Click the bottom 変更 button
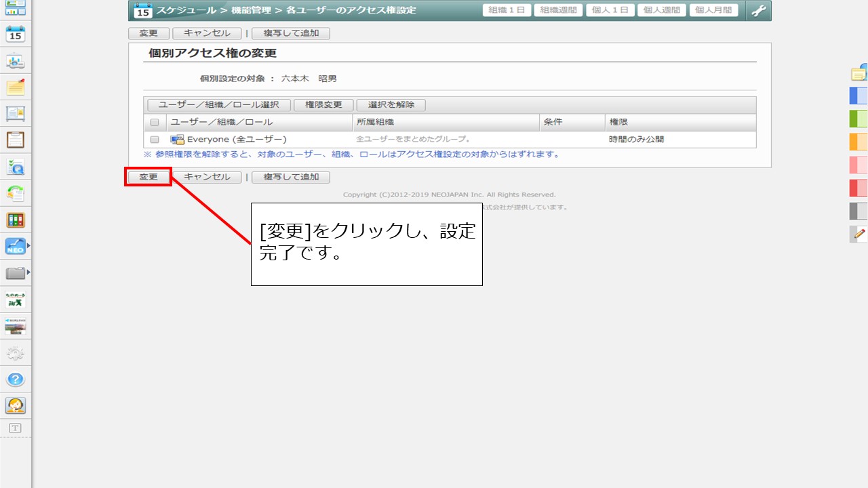The height and width of the screenshot is (488, 868). 149,177
